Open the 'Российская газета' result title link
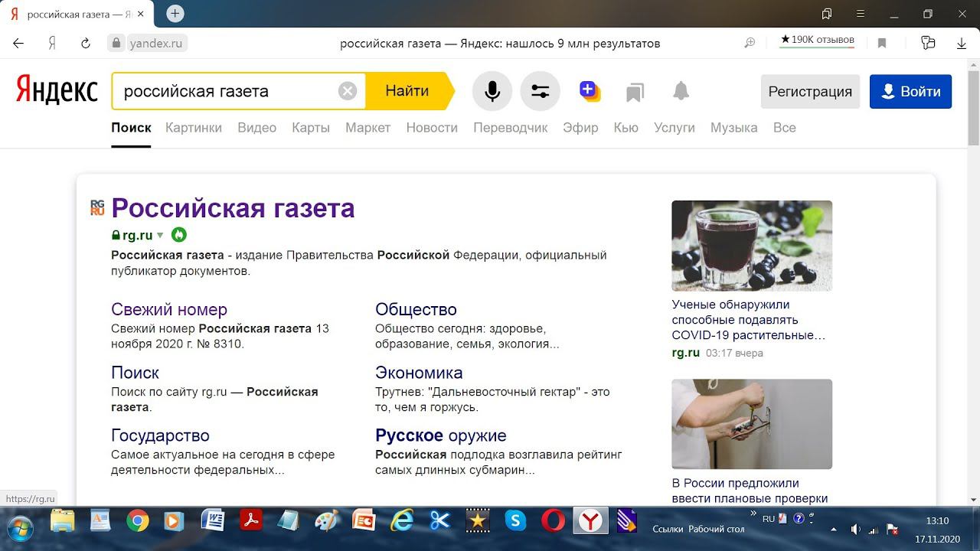Viewport: 980px width, 551px height. (233, 208)
